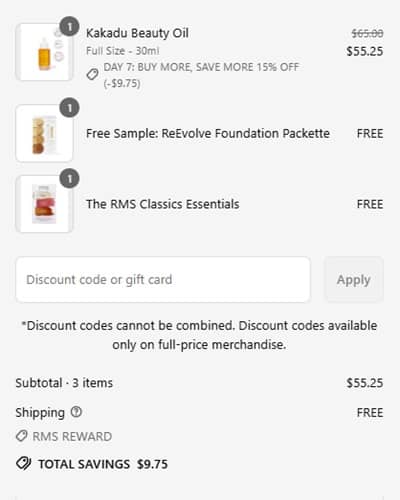This screenshot has width=400, height=500.
Task: Click the RMS REWARD shipping label
Action: coord(72,436)
